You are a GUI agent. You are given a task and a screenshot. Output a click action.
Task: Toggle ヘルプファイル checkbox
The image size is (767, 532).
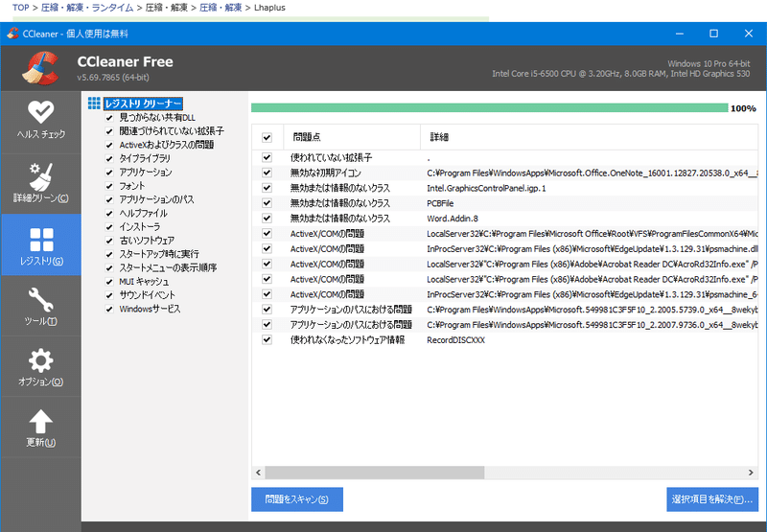109,214
